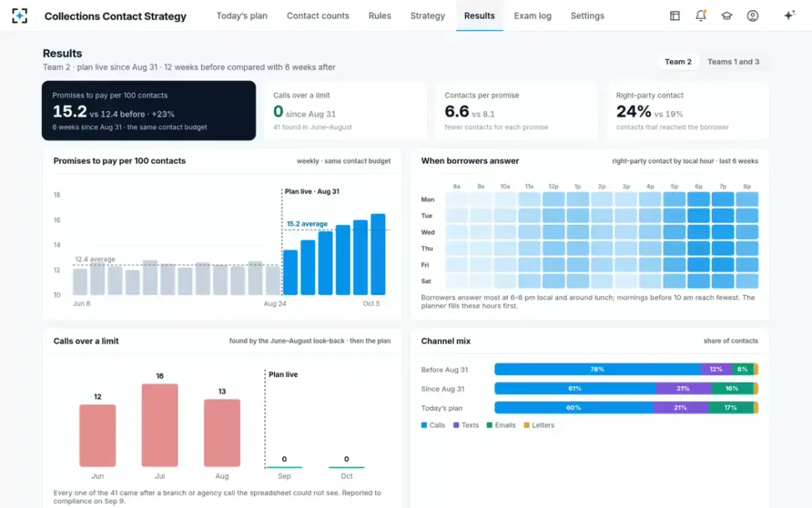
Task: Click the 'When borrowers answer' heading
Action: tap(470, 161)
